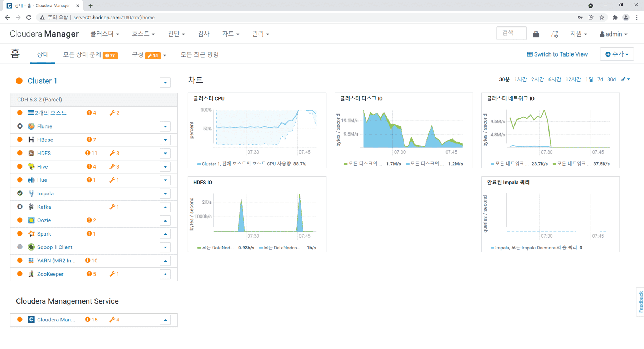The image size is (644, 349).
Task: Open the Impala service link
Action: point(45,194)
